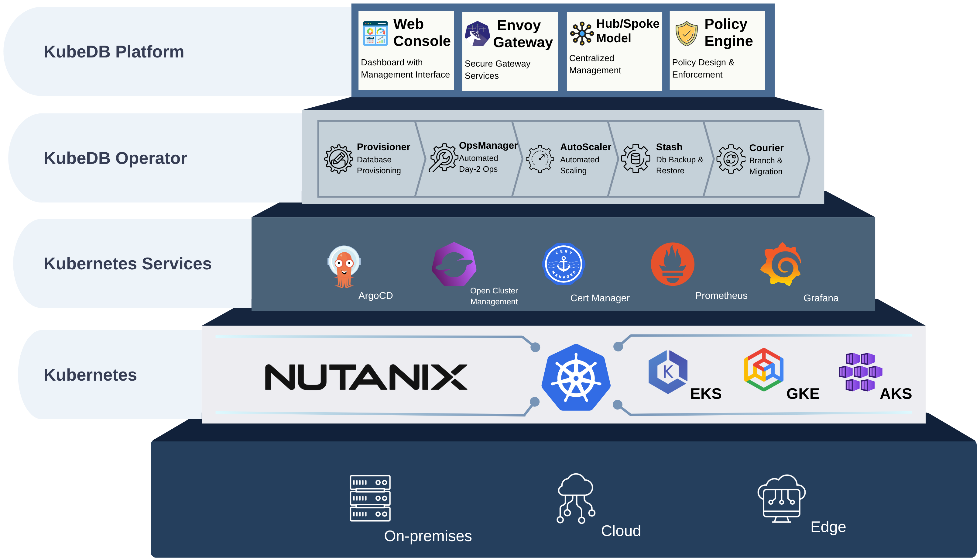Click the Hub/Spoke Model heading
980x560 pixels.
628,31
